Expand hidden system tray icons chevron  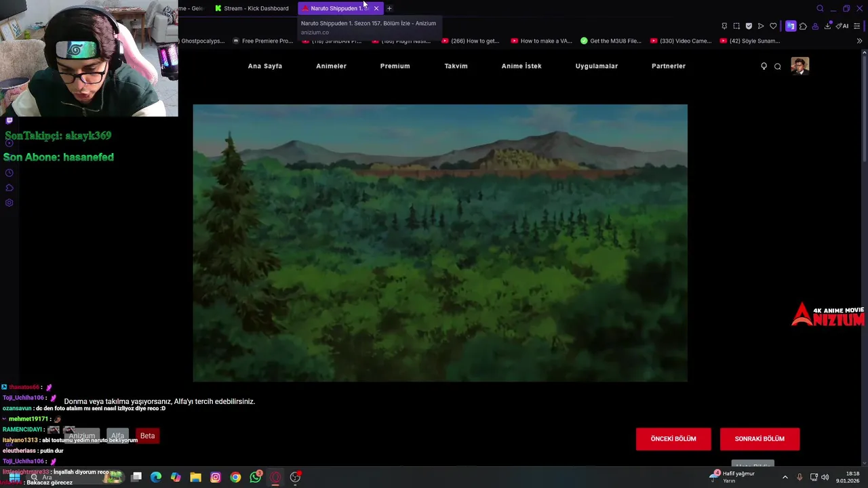(x=785, y=477)
